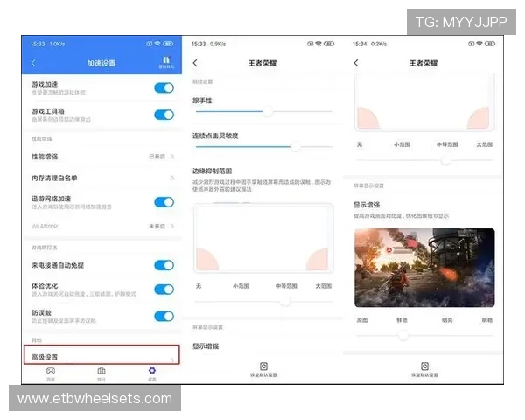Disable the 迅游网络加速 switch
The width and height of the screenshot is (525, 420).
[164, 202]
